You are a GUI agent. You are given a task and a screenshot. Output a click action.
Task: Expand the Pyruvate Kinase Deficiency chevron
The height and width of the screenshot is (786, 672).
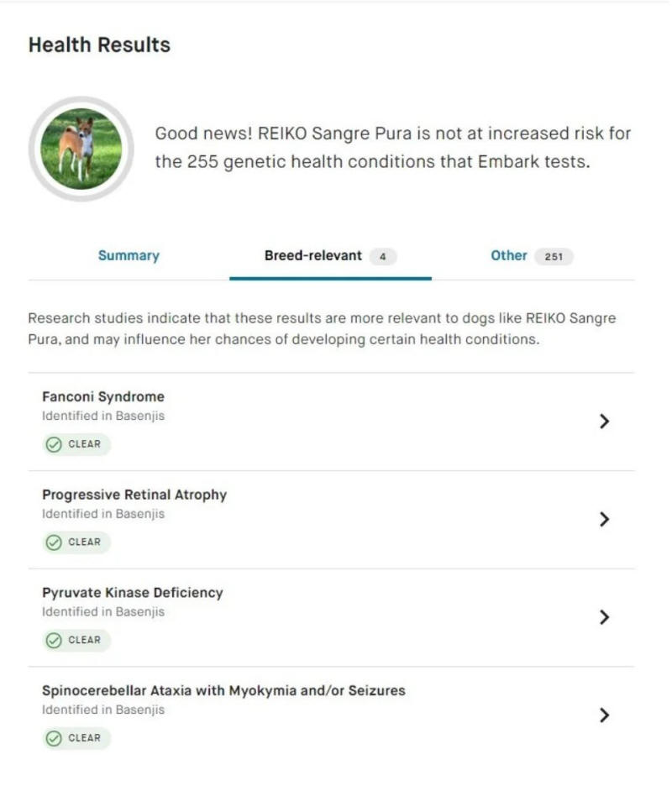point(603,617)
